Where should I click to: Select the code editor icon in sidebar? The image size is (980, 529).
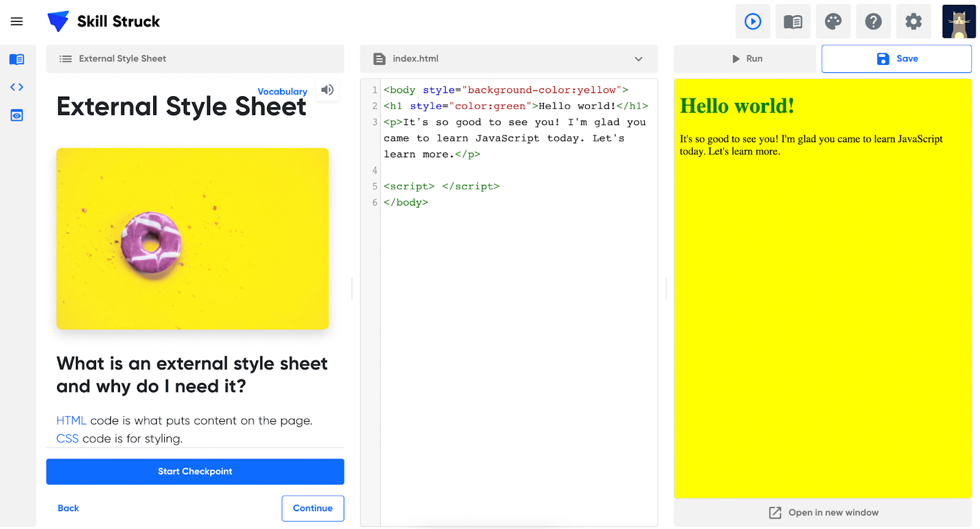17,87
